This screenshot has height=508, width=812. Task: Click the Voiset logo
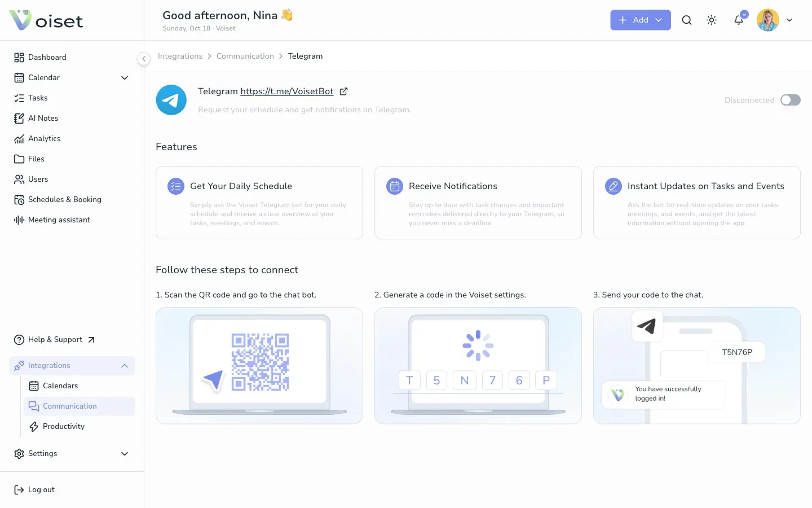pyautogui.click(x=46, y=20)
